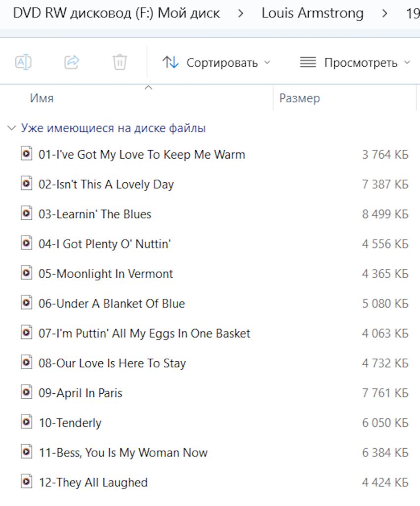Click the Share icon in the toolbar
The image size is (420, 506).
click(x=72, y=62)
